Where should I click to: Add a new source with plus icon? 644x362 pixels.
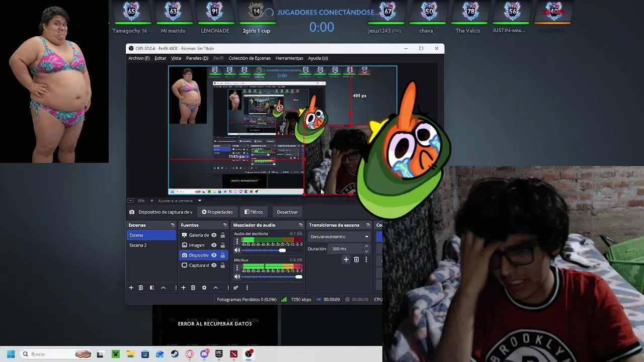click(183, 288)
